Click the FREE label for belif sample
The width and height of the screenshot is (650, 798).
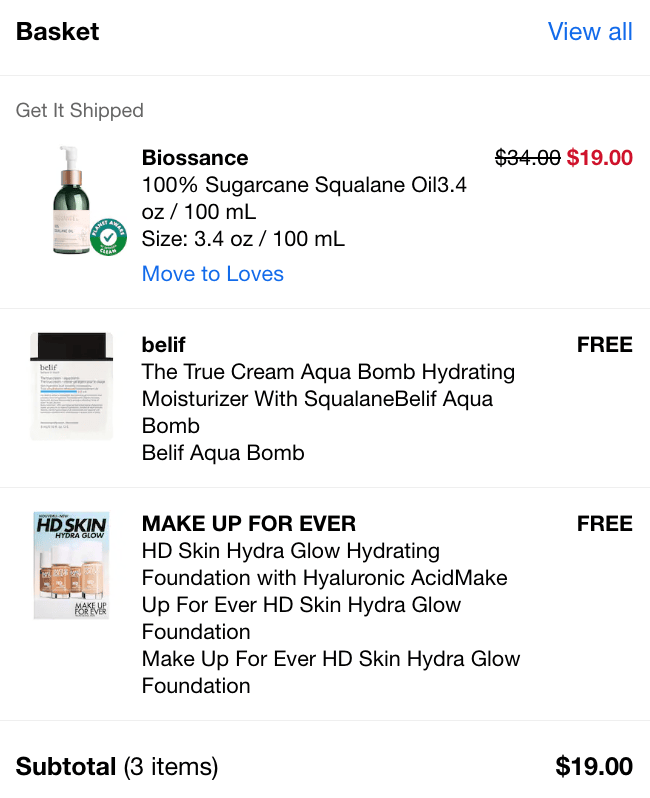click(x=605, y=345)
